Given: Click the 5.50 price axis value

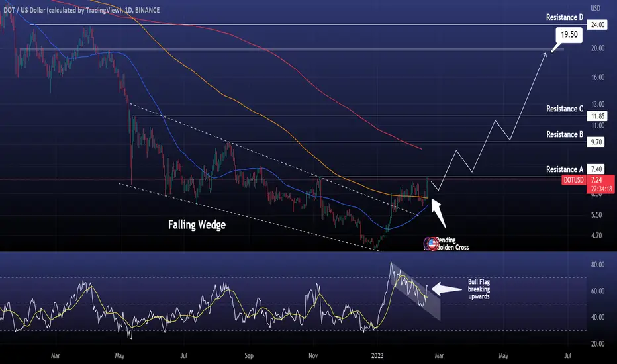Looking at the screenshot, I should click(596, 215).
